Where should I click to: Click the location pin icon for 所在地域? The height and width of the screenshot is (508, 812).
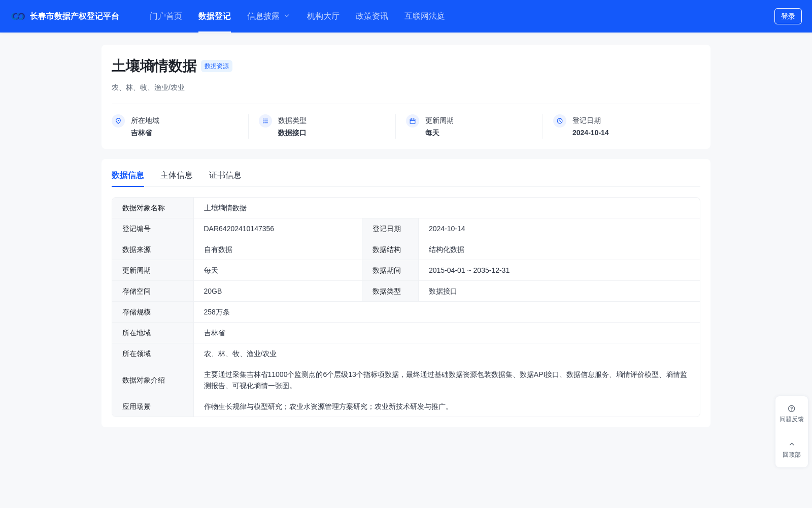(x=118, y=121)
